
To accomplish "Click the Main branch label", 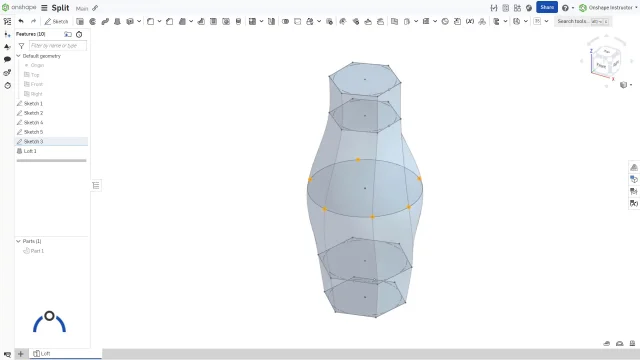I will click(x=82, y=8).
